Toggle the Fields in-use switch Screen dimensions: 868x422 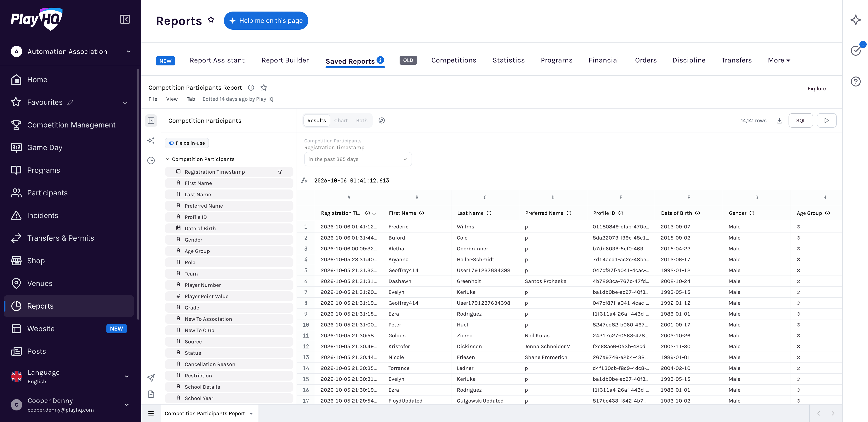coord(172,143)
